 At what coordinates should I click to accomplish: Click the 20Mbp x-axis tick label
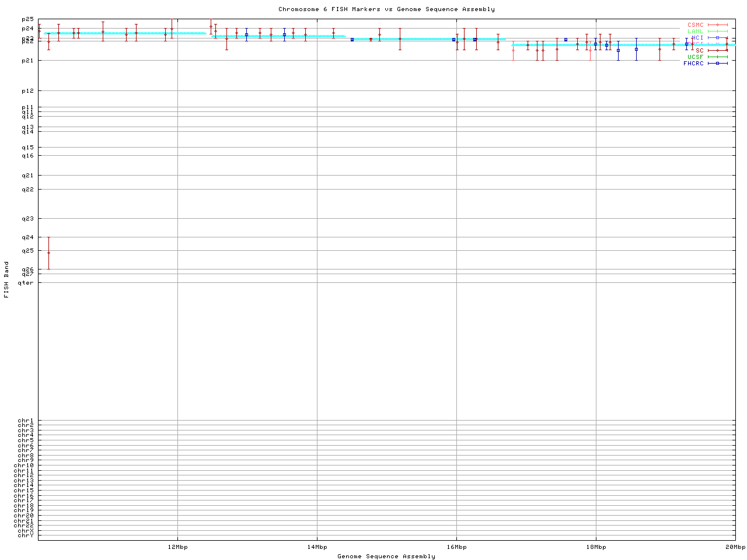735,547
